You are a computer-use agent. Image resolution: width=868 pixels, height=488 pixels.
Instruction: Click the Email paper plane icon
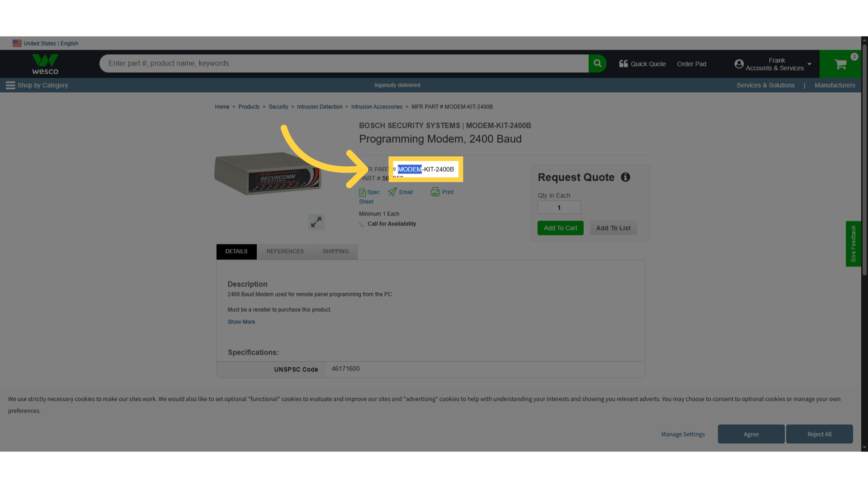click(x=392, y=192)
